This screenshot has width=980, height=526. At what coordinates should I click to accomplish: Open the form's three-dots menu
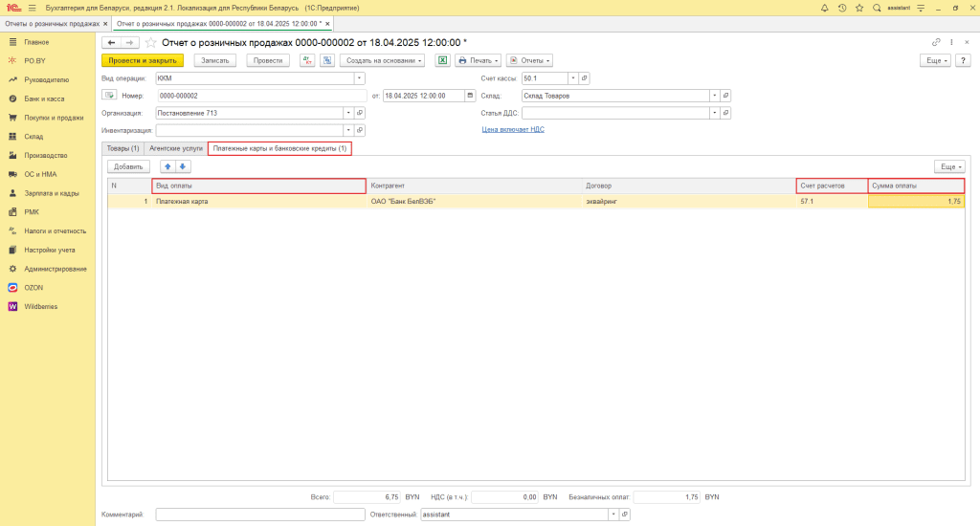pyautogui.click(x=951, y=42)
